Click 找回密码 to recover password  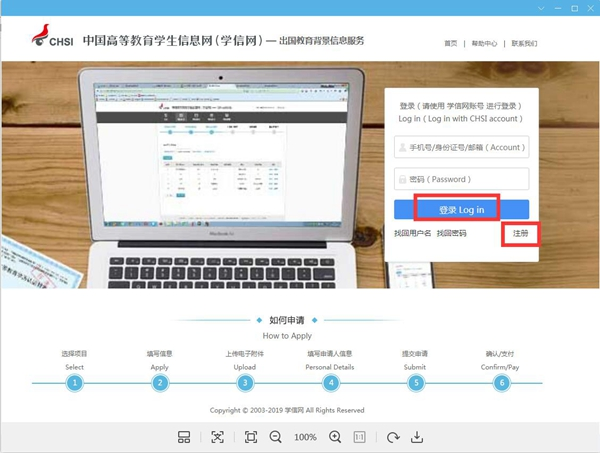tap(451, 233)
